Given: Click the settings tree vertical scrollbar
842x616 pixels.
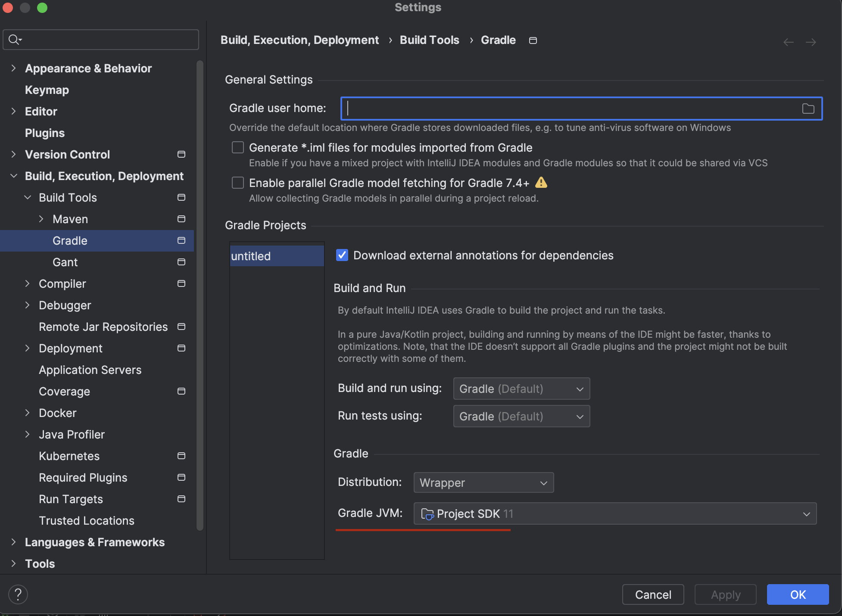Looking at the screenshot, I should pyautogui.click(x=200, y=295).
